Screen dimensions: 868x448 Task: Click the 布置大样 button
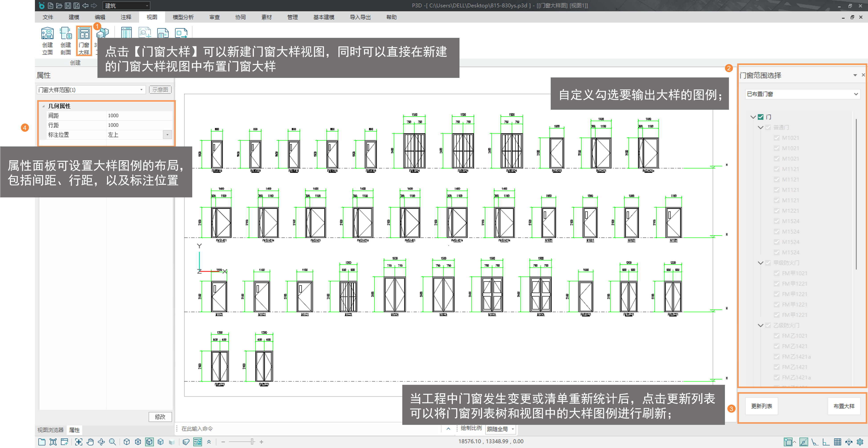coord(844,406)
